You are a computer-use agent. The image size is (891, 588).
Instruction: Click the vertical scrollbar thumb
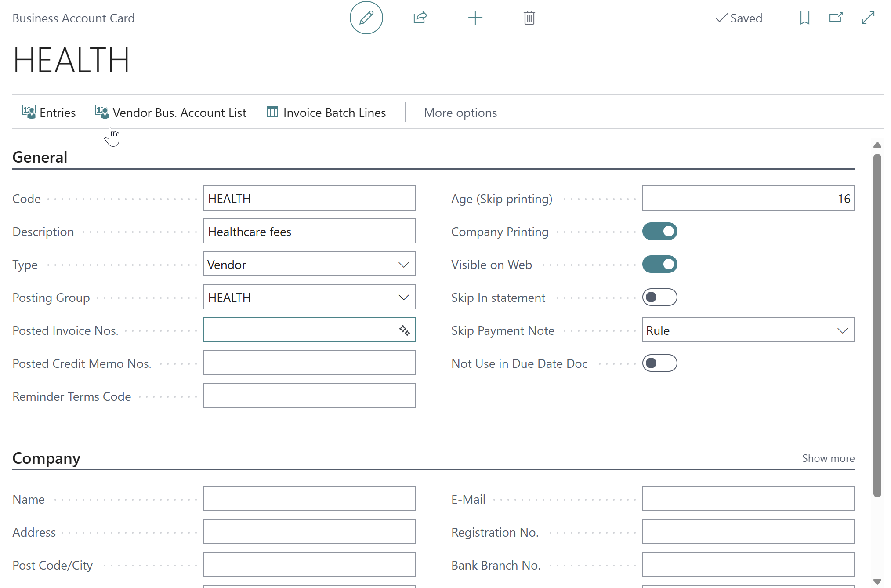pyautogui.click(x=877, y=325)
